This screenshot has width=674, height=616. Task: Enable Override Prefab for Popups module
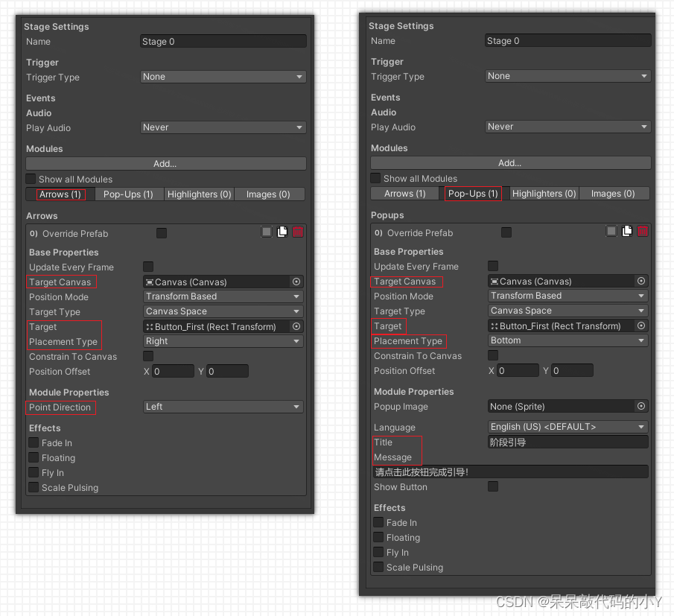(x=506, y=232)
